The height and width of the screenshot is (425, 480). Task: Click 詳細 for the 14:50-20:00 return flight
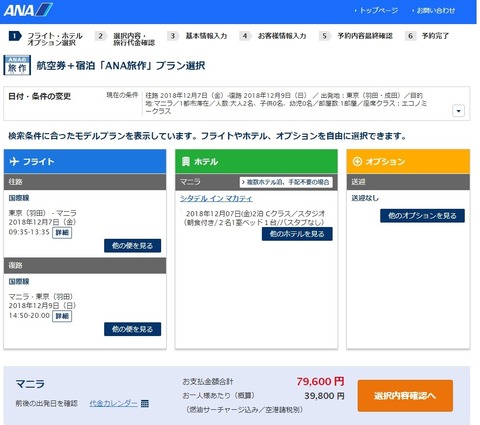tap(62, 316)
